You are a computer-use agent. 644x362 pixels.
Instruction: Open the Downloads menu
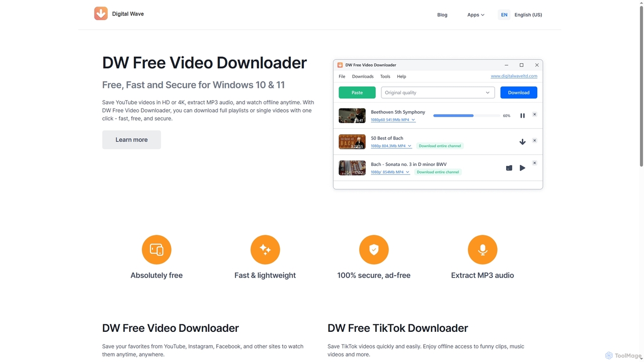pyautogui.click(x=363, y=76)
